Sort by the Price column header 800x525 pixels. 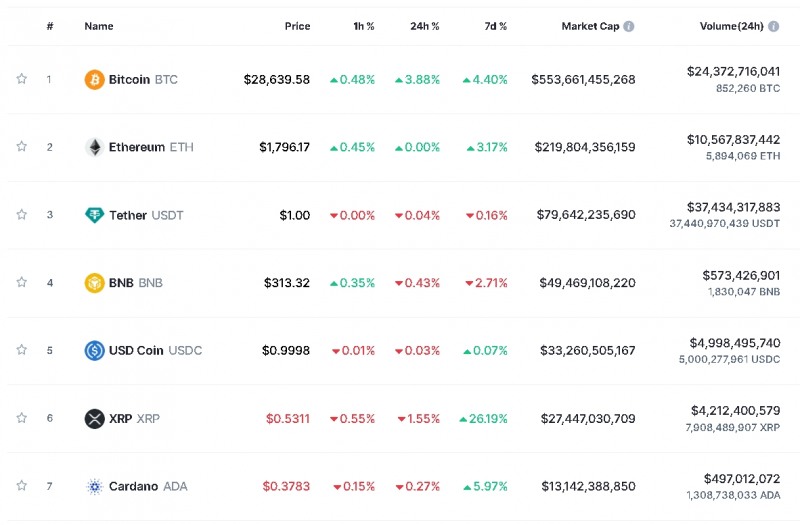point(297,26)
